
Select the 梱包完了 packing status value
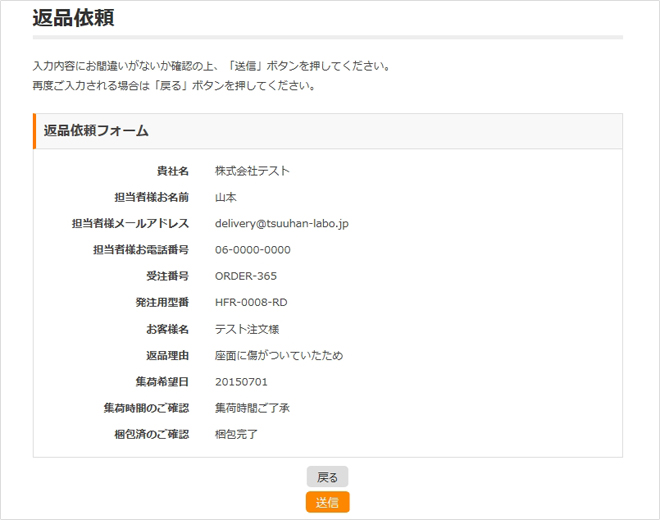[238, 434]
